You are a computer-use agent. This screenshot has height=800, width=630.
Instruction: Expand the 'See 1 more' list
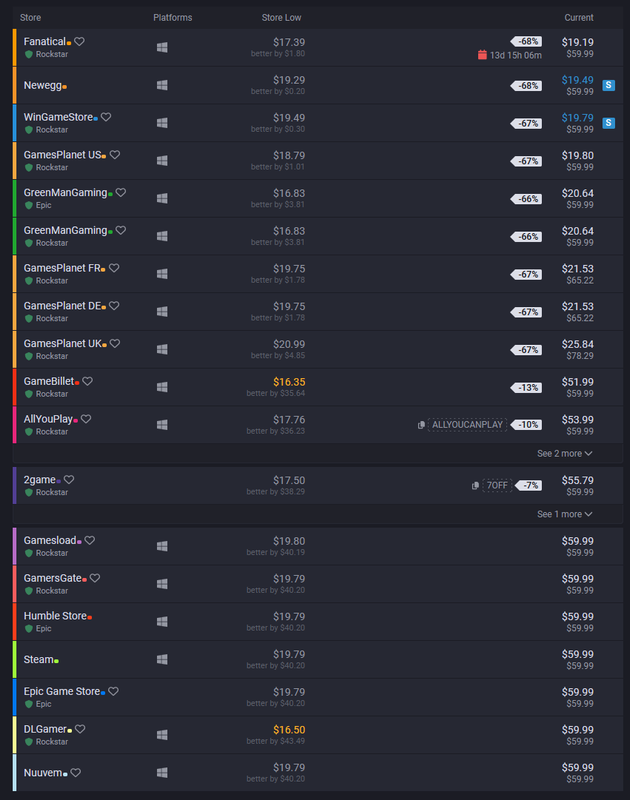(565, 514)
